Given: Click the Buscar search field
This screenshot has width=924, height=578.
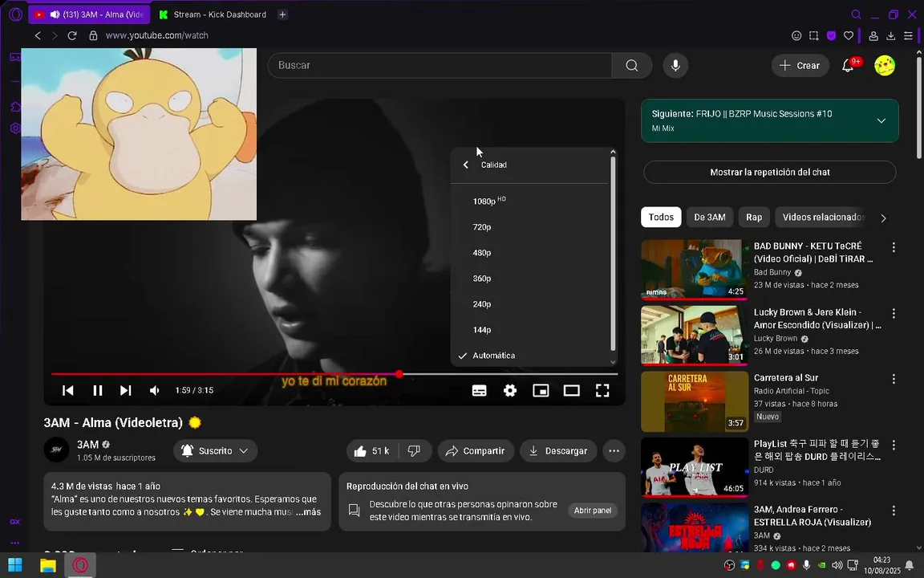Looking at the screenshot, I should pyautogui.click(x=439, y=66).
